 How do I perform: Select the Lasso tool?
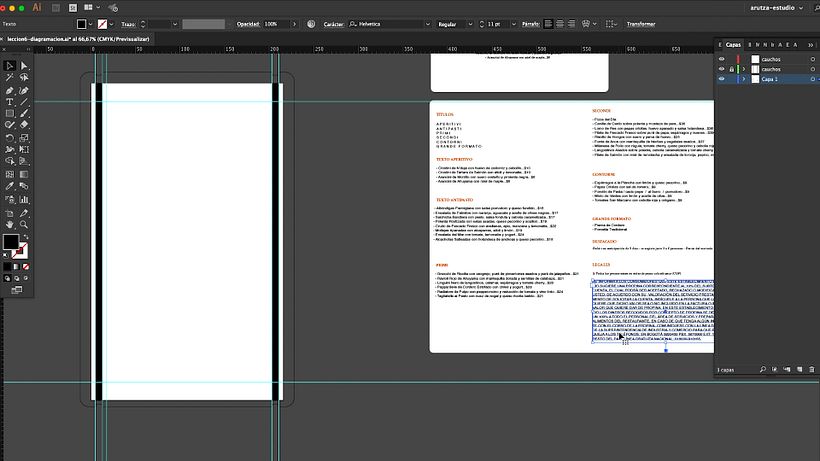tap(24, 77)
